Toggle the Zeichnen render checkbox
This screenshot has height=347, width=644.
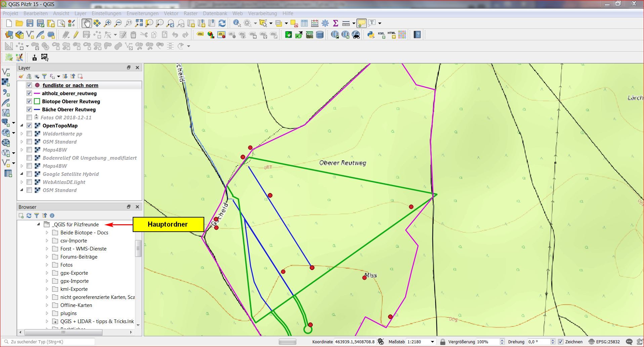pos(560,342)
